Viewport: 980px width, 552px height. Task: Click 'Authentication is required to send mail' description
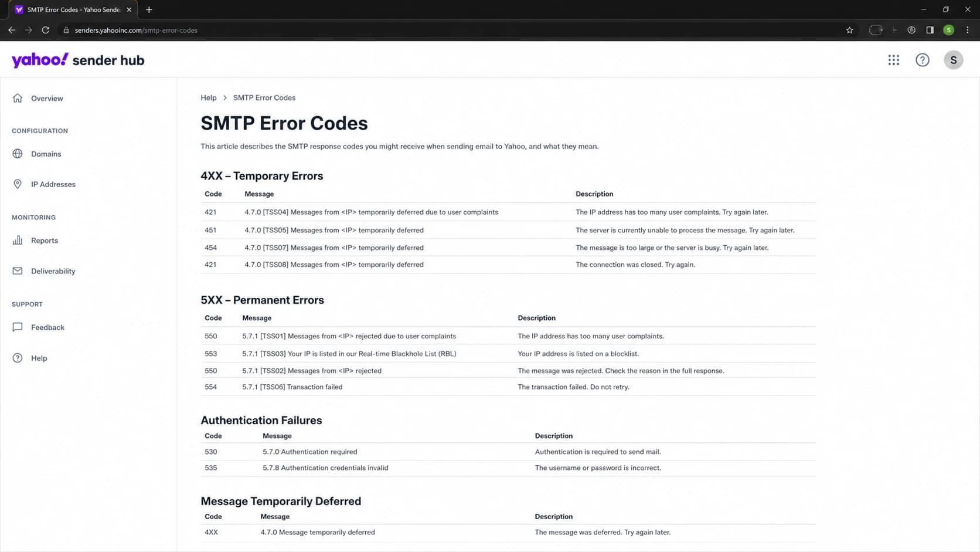coord(598,452)
